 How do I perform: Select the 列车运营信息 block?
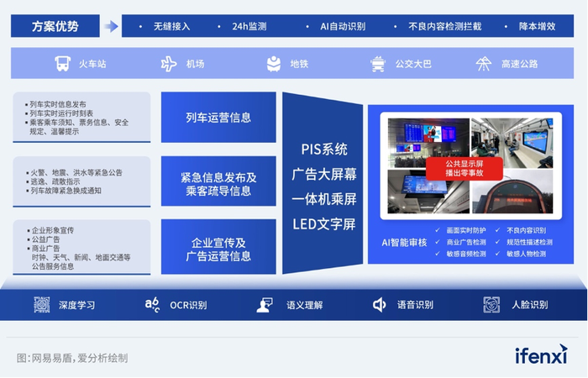click(x=218, y=118)
